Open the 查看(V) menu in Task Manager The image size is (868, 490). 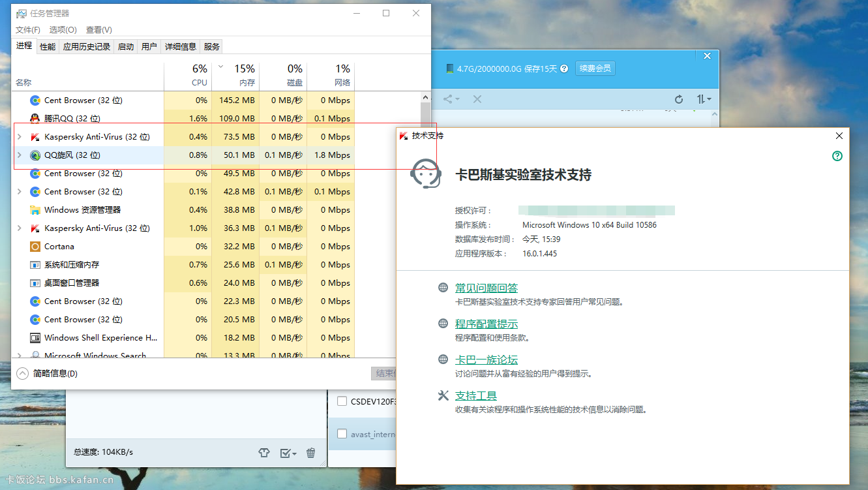[99, 30]
